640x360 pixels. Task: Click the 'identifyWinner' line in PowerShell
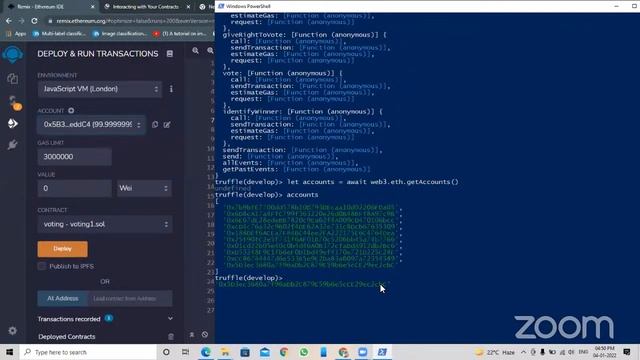pyautogui.click(x=302, y=112)
